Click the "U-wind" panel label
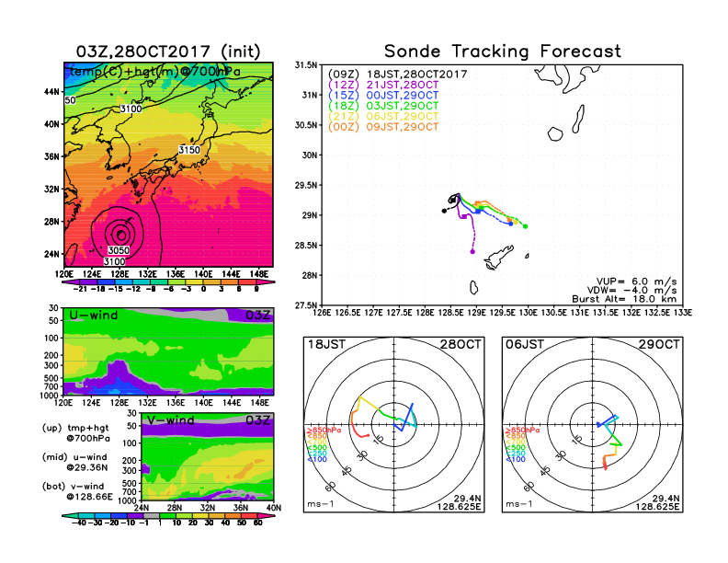 click(x=94, y=315)
